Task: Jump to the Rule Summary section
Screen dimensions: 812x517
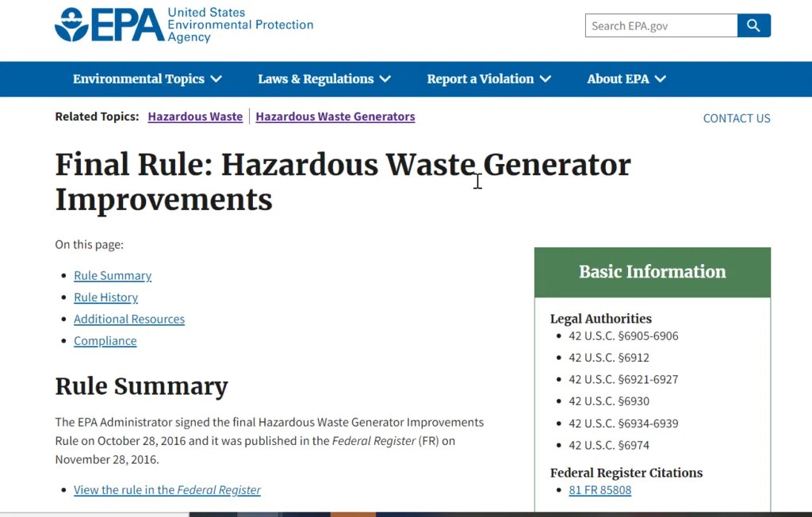Action: coord(112,275)
